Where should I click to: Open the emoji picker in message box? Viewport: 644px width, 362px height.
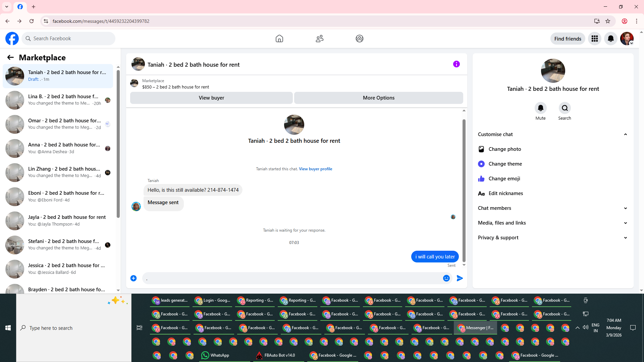[x=446, y=278]
